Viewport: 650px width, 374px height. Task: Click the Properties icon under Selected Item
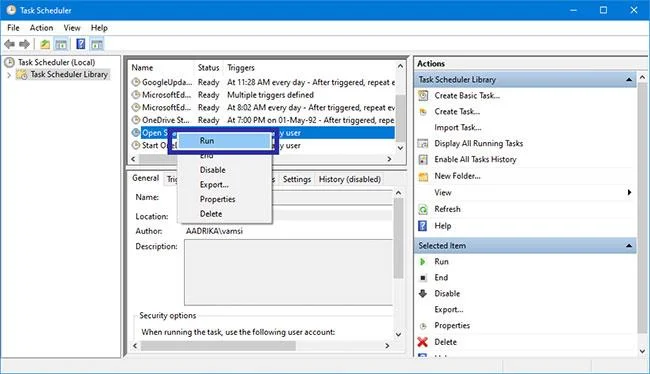pos(423,326)
